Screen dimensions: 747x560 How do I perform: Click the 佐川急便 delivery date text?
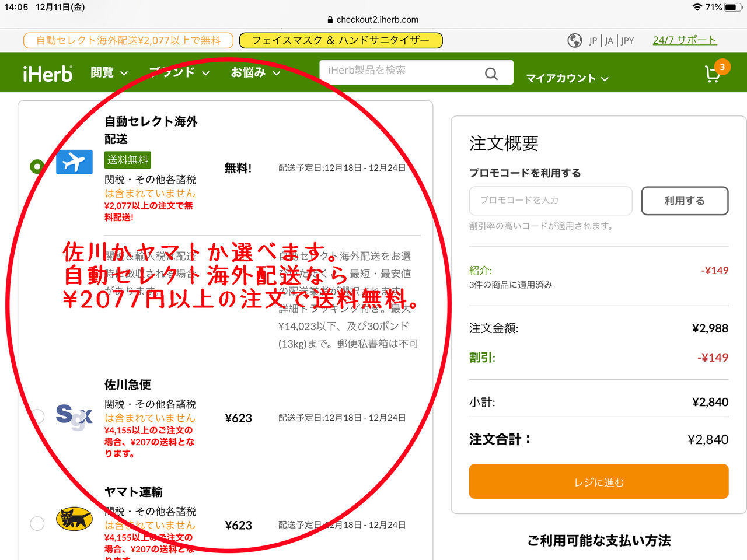coord(342,418)
